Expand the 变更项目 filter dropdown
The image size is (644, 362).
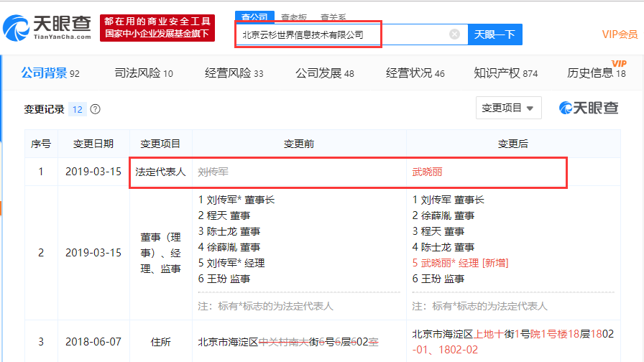click(x=508, y=108)
